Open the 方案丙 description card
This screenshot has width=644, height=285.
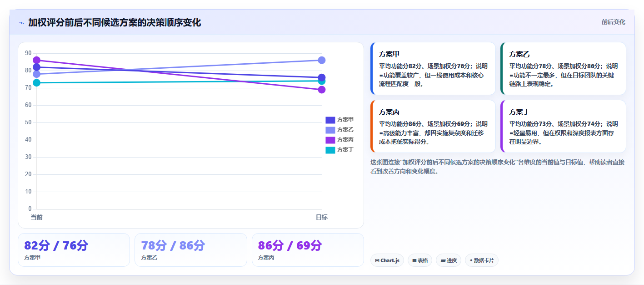click(x=433, y=127)
